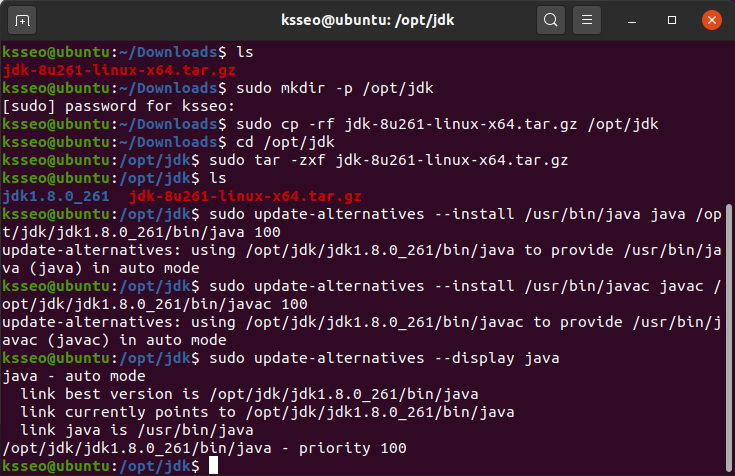
Task: Click the terminal vertical scrollbar
Action: tap(729, 338)
